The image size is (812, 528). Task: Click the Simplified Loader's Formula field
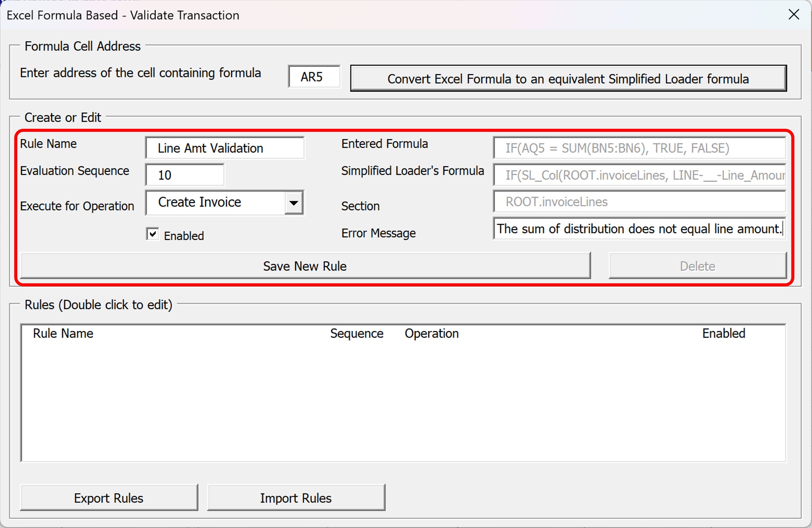point(640,175)
